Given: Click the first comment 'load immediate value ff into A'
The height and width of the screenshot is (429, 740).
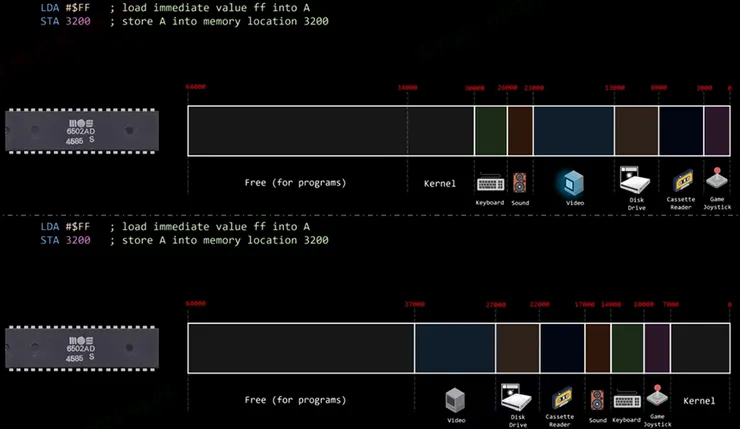Looking at the screenshot, I should [x=216, y=8].
